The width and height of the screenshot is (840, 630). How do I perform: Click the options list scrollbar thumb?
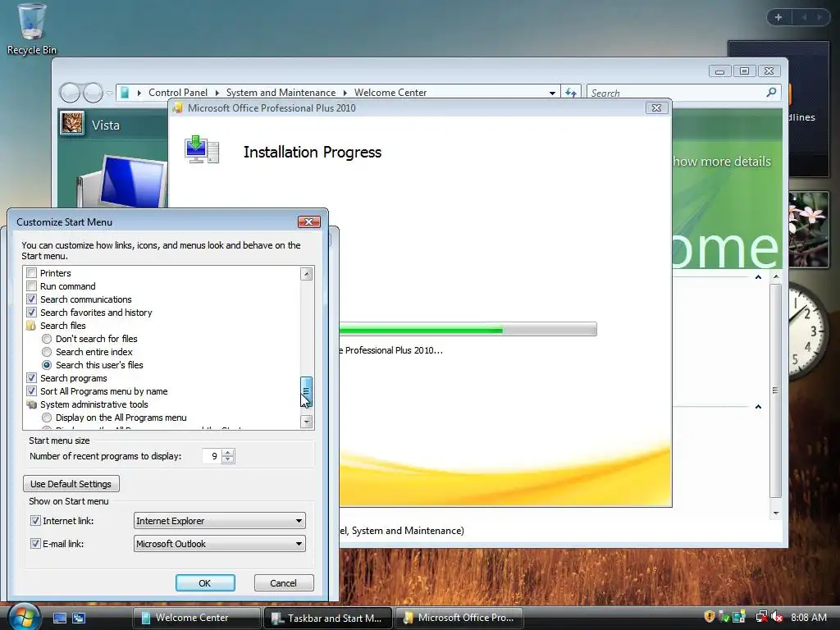(x=306, y=392)
